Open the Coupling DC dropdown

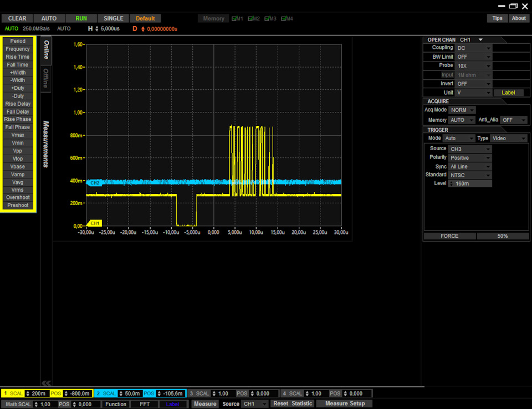pos(474,48)
